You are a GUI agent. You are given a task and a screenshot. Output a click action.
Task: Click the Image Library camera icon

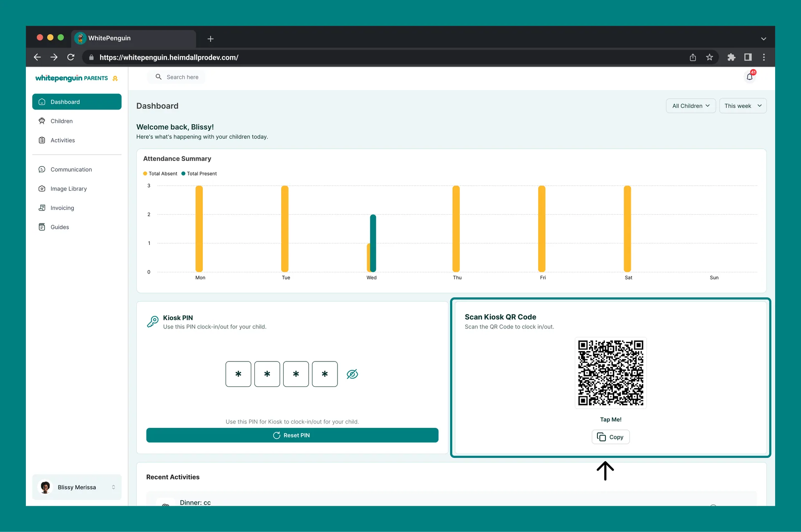pyautogui.click(x=42, y=188)
